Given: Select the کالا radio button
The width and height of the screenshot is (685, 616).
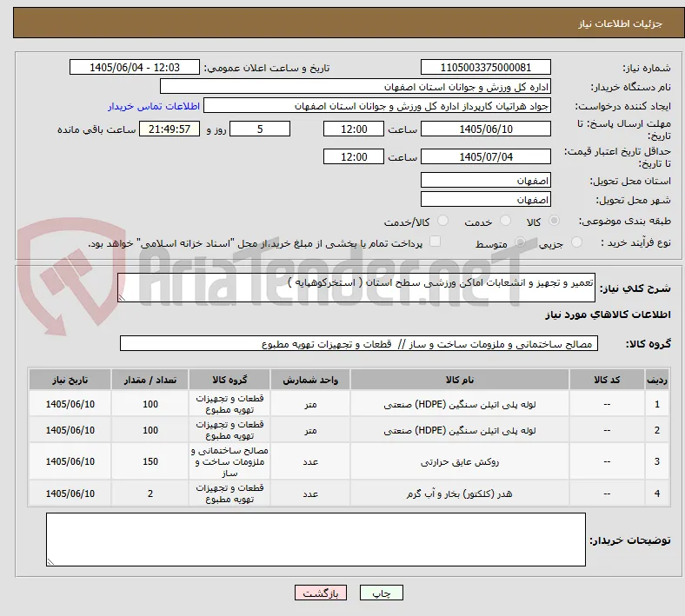Looking at the screenshot, I should tap(554, 221).
